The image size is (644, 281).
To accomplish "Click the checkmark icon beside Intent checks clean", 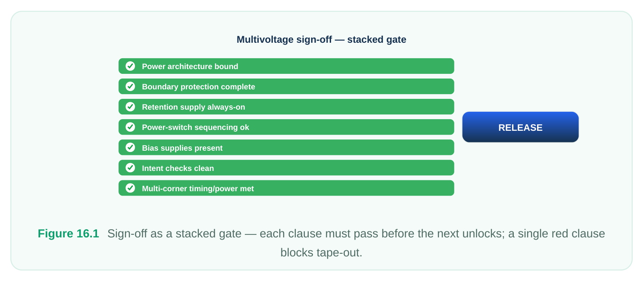I will (x=130, y=168).
